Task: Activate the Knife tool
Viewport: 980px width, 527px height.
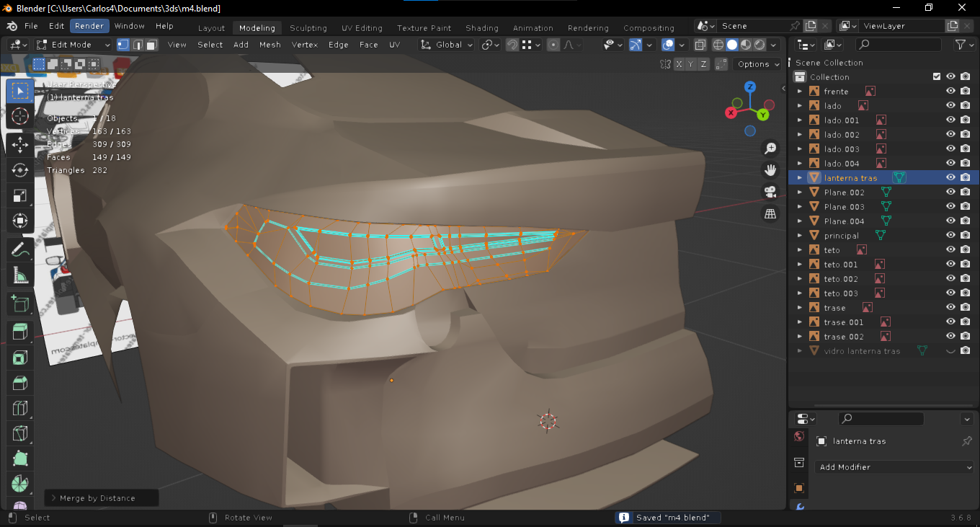Action: click(20, 434)
